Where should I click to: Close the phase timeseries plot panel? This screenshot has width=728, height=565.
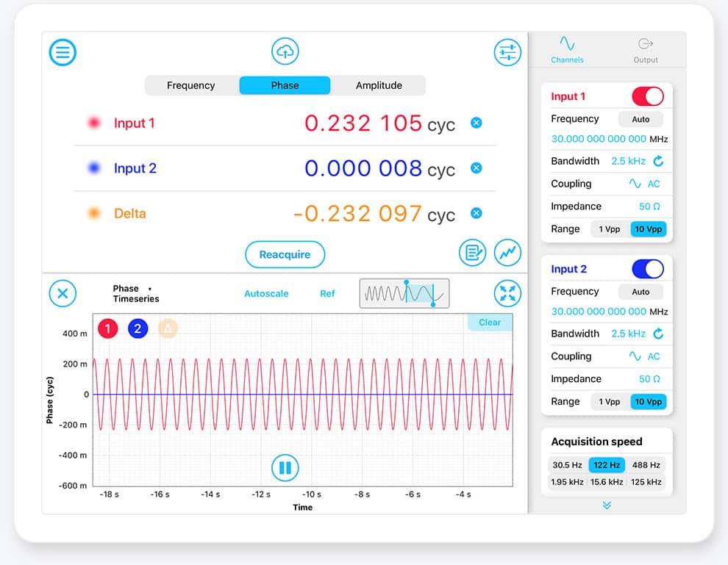click(63, 294)
